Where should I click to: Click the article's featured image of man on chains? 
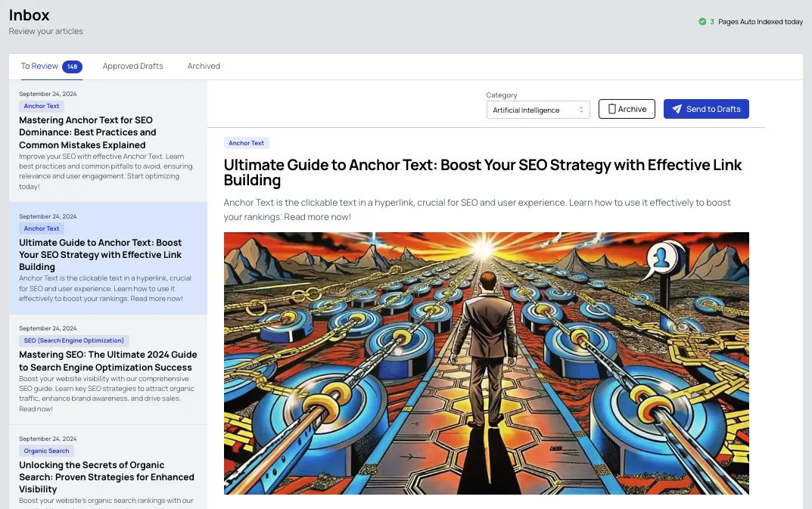(x=487, y=363)
